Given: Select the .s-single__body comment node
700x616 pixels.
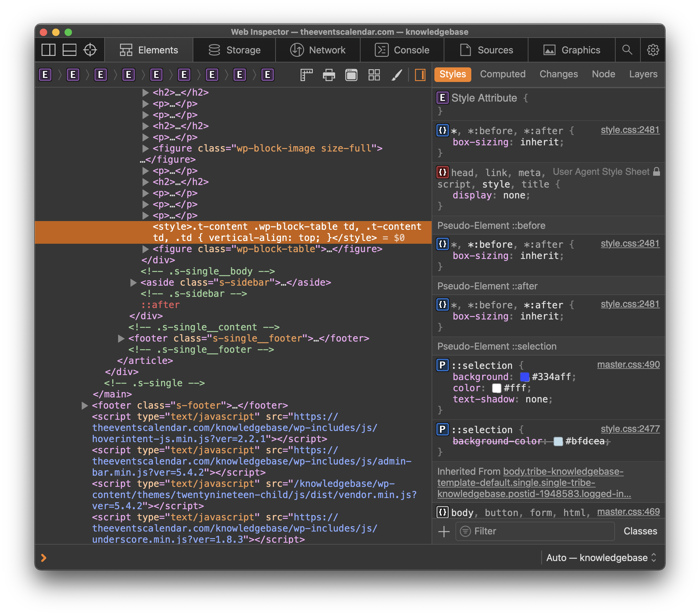Looking at the screenshot, I should (x=208, y=271).
